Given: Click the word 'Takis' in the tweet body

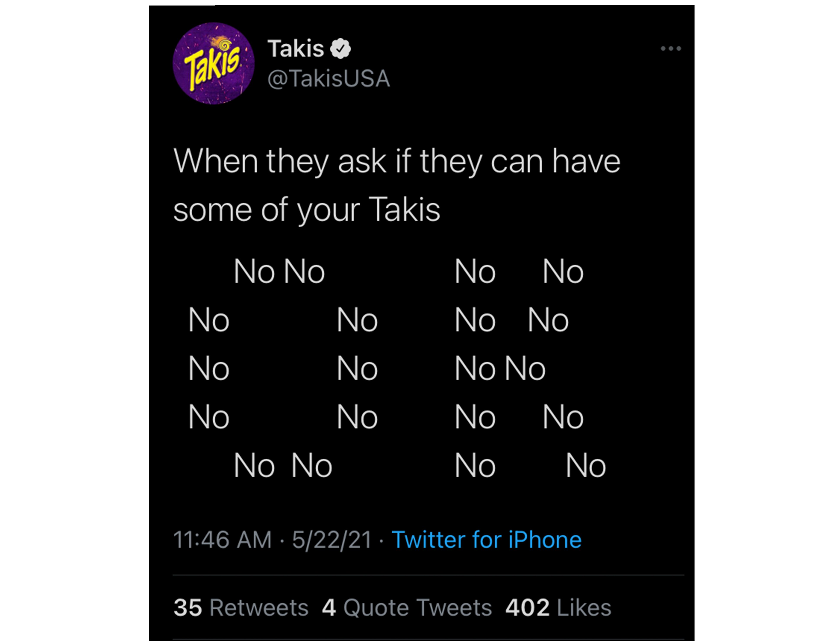Looking at the screenshot, I should pyautogui.click(x=404, y=210).
